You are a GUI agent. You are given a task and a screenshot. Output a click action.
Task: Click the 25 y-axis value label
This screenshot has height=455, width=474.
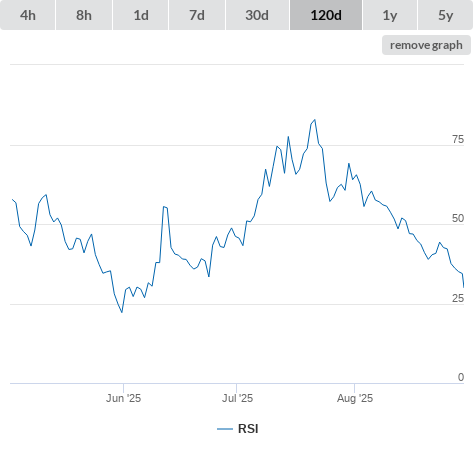(x=458, y=298)
